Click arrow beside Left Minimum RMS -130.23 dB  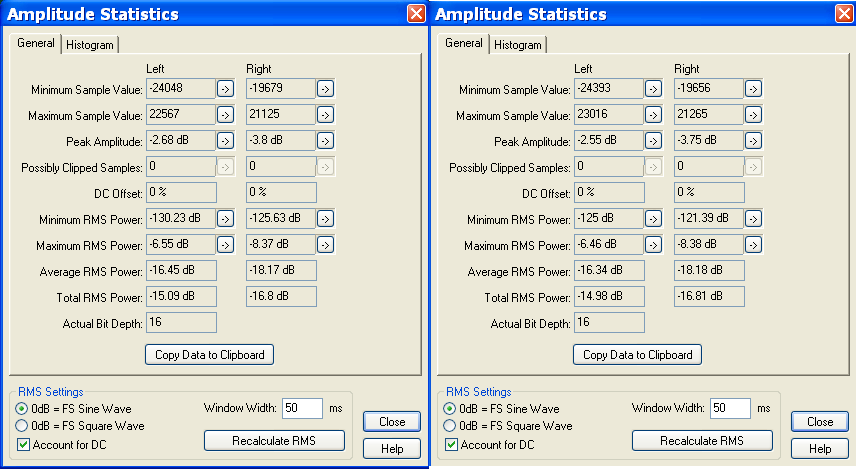[225, 219]
